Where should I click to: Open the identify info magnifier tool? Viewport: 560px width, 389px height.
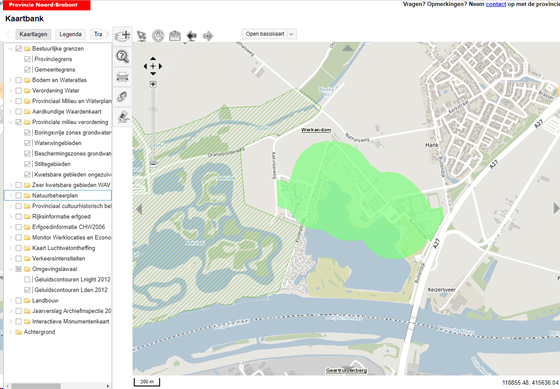click(122, 56)
